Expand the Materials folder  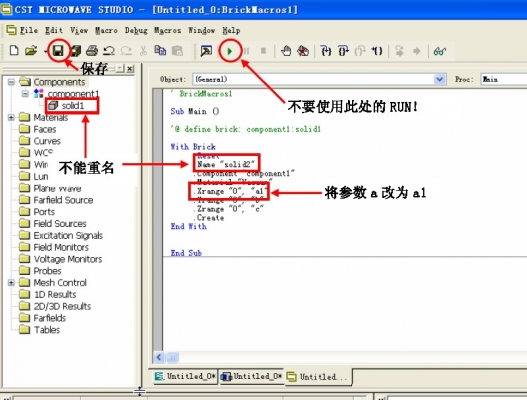pyautogui.click(x=11, y=117)
